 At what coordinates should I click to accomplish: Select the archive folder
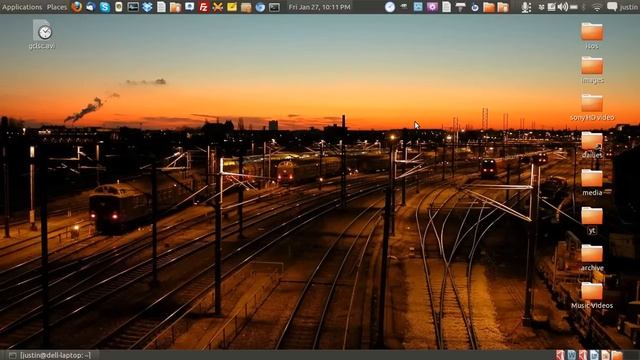pyautogui.click(x=592, y=258)
